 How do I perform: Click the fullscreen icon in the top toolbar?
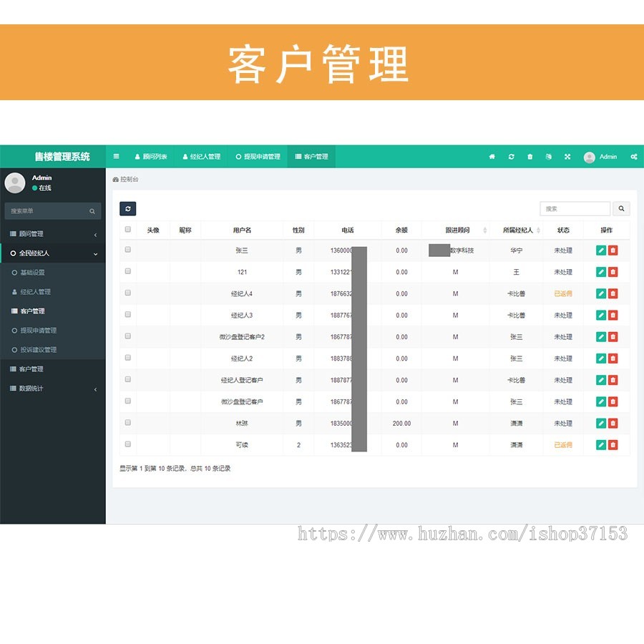(567, 157)
